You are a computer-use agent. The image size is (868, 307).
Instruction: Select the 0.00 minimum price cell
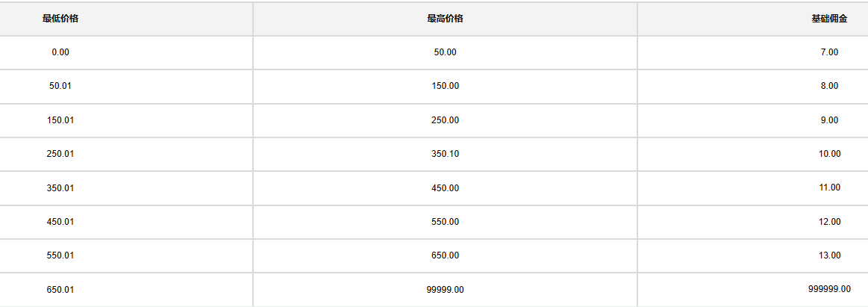pyautogui.click(x=60, y=52)
